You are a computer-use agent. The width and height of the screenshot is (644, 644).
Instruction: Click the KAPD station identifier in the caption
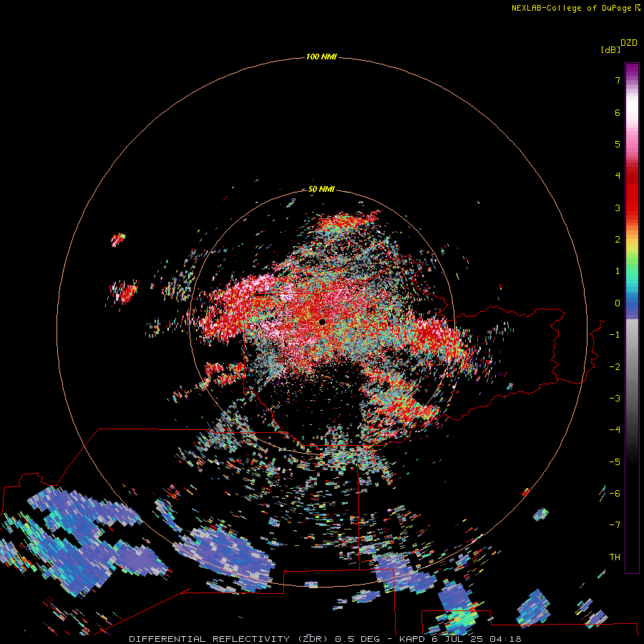click(412, 639)
